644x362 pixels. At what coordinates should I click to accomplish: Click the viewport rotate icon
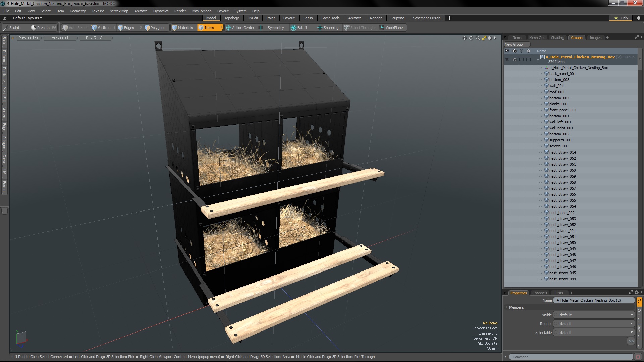coord(471,38)
